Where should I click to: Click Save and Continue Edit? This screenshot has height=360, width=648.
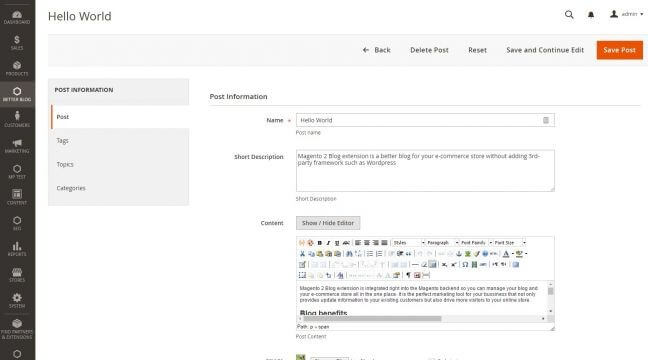[x=545, y=50]
